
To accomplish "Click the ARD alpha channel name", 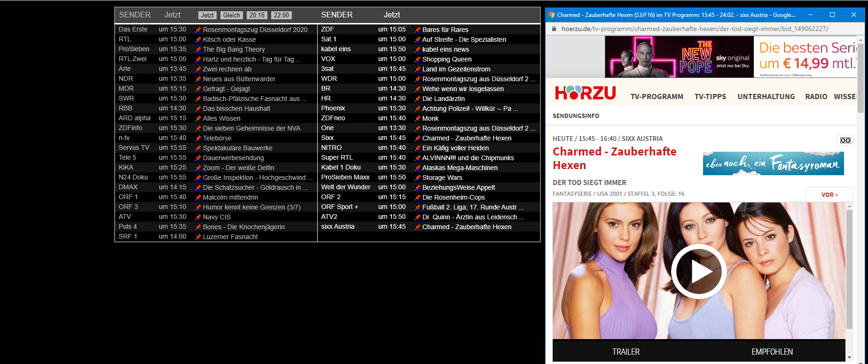I will tap(134, 118).
